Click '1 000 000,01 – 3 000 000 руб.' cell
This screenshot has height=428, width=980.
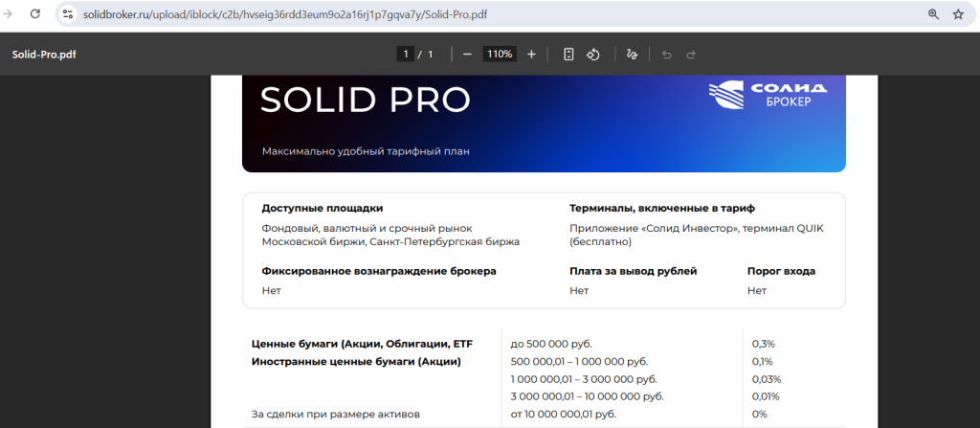click(584, 378)
